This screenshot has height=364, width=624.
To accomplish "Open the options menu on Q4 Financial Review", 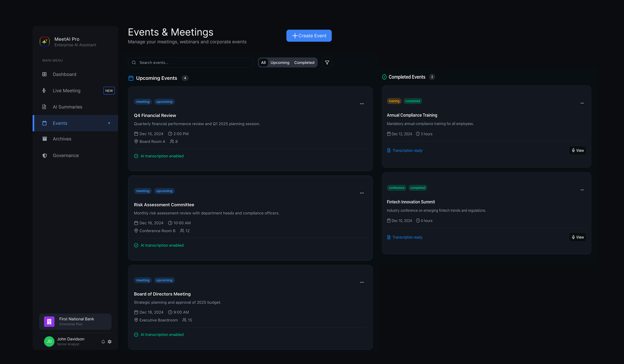I will pos(362,104).
